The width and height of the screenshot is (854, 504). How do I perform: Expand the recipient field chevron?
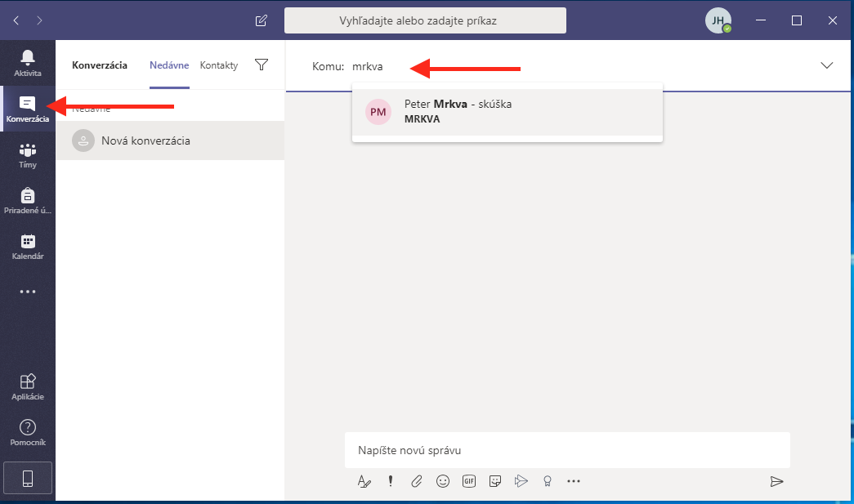coord(827,65)
